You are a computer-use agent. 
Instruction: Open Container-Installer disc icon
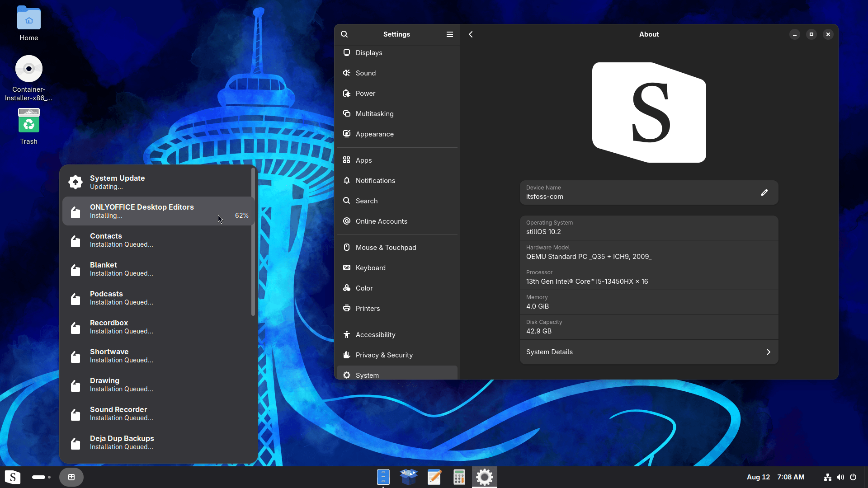pos(29,78)
